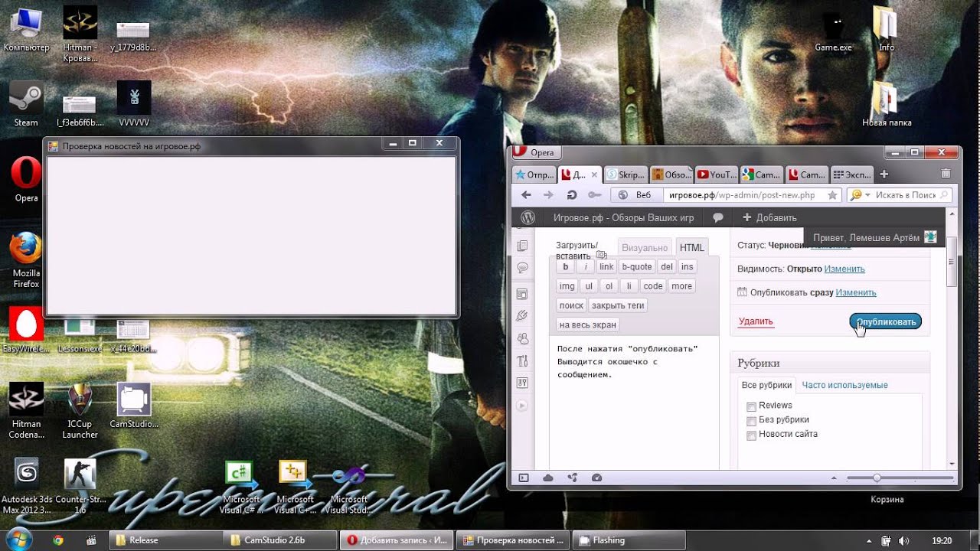Click the more editor button
Image resolution: width=980 pixels, height=551 pixels.
(681, 286)
